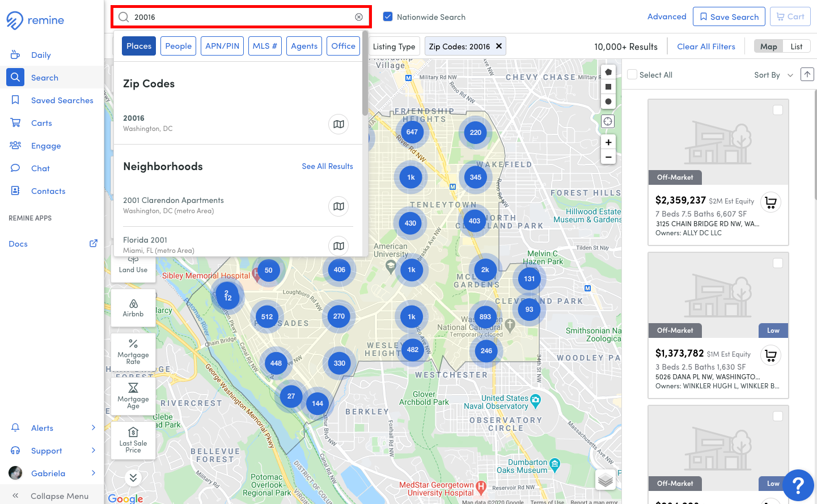817x504 pixels.
Task: Open Docs external link icon
Action: click(94, 243)
